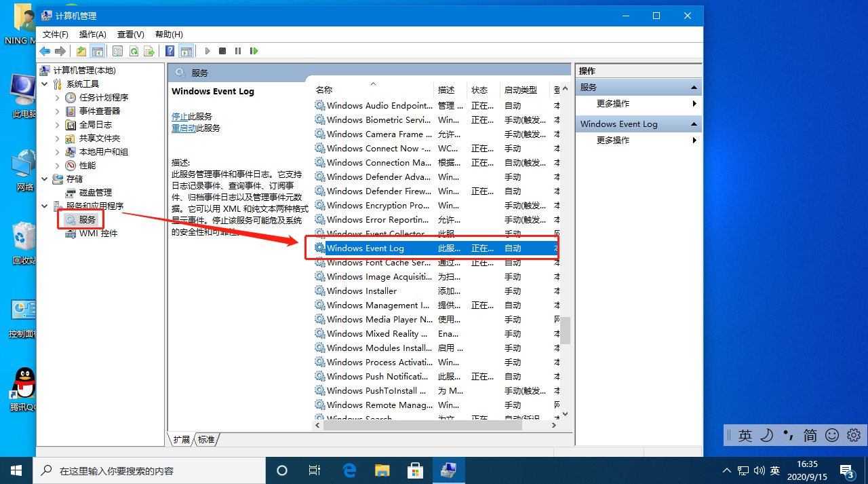Expand the 共享文件夹 tree node
Viewport: 868px width, 484px height.
click(x=58, y=138)
